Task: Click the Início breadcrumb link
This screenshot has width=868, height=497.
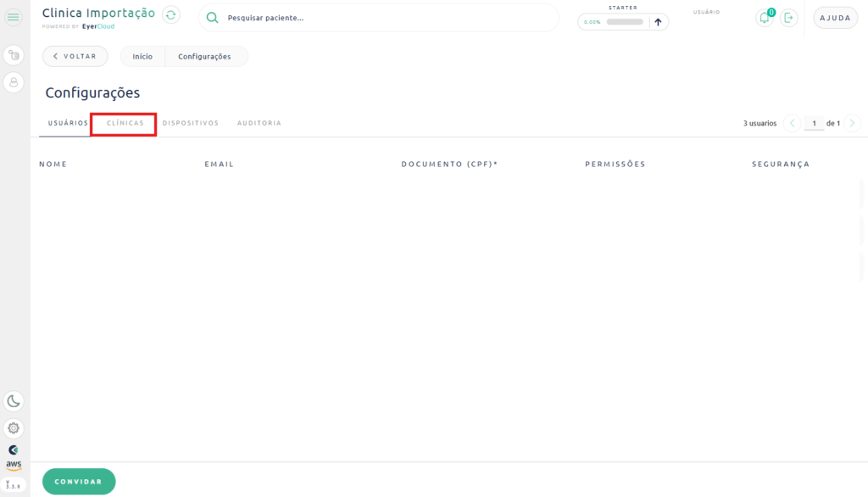Action: click(142, 56)
